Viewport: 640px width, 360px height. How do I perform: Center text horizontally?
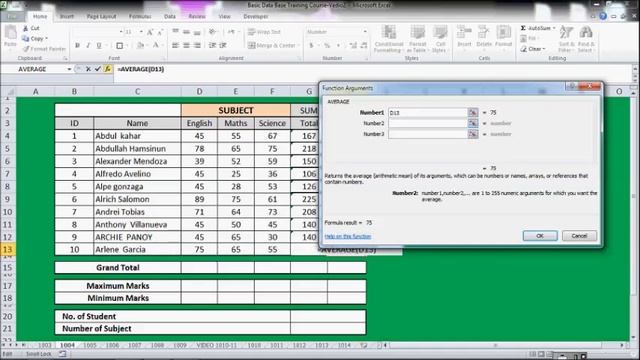pos(186,45)
